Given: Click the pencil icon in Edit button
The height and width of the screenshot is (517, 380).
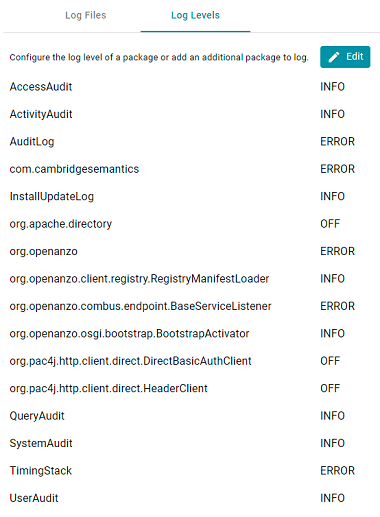Looking at the screenshot, I should click(334, 57).
